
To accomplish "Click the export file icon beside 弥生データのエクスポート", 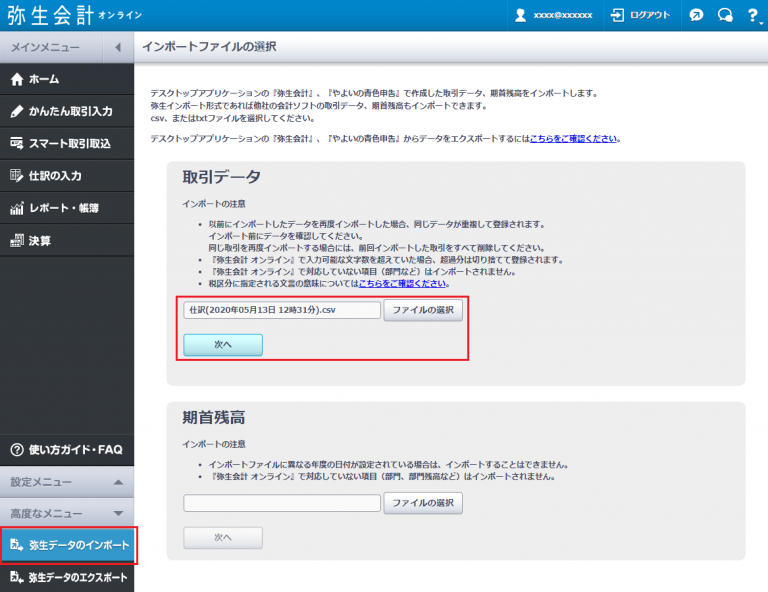I will tap(17, 577).
